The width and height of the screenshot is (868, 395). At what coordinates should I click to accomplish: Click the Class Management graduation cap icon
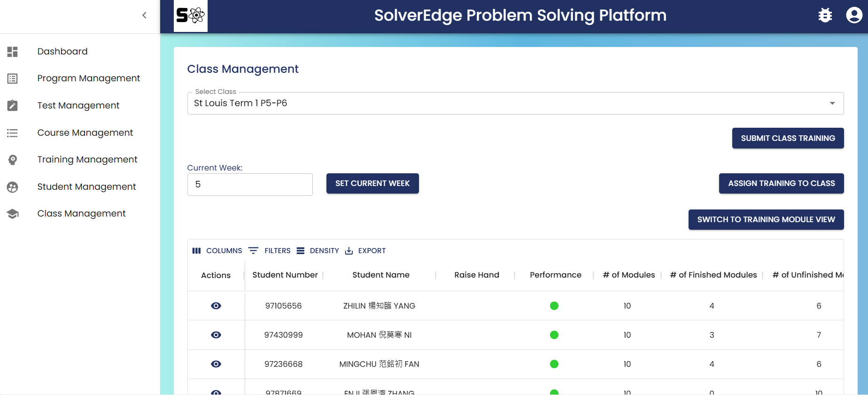[13, 214]
